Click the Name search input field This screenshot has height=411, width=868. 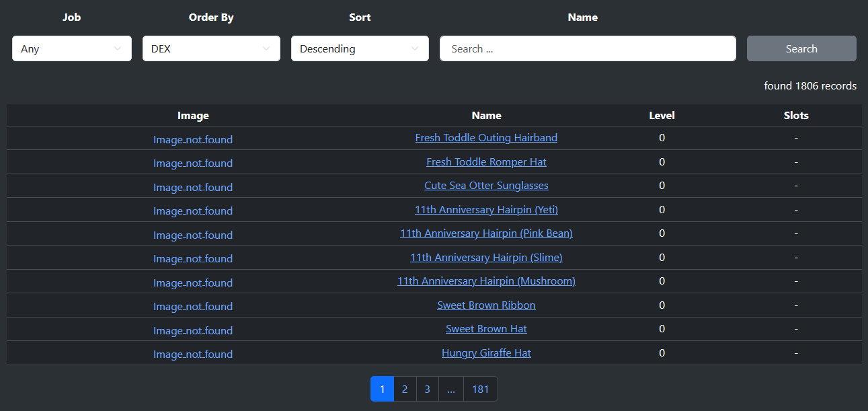tap(587, 48)
